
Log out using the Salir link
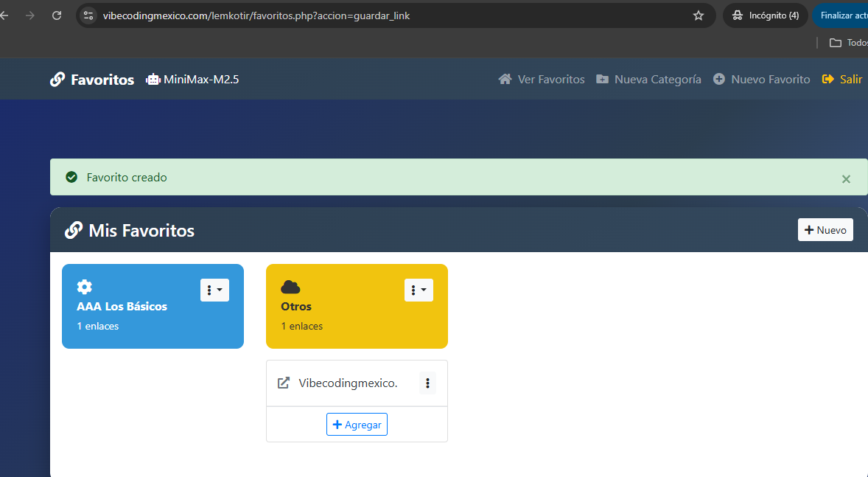pos(843,80)
